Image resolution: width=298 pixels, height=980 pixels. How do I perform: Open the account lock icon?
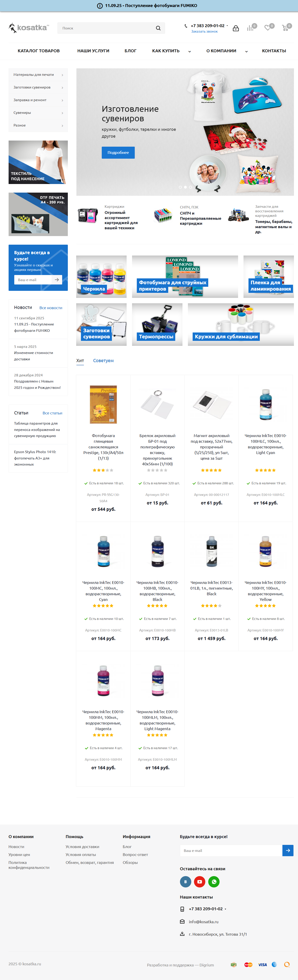tap(236, 28)
